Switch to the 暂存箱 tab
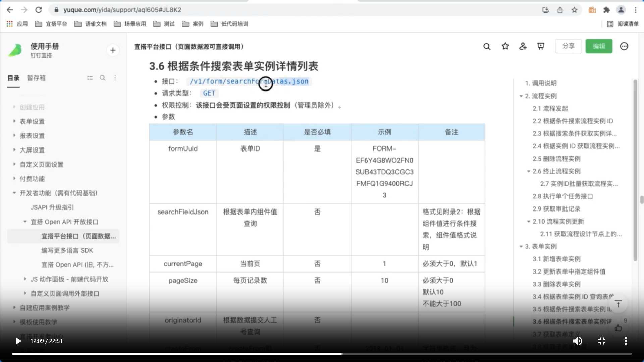Image resolution: width=644 pixels, height=362 pixels. point(36,78)
